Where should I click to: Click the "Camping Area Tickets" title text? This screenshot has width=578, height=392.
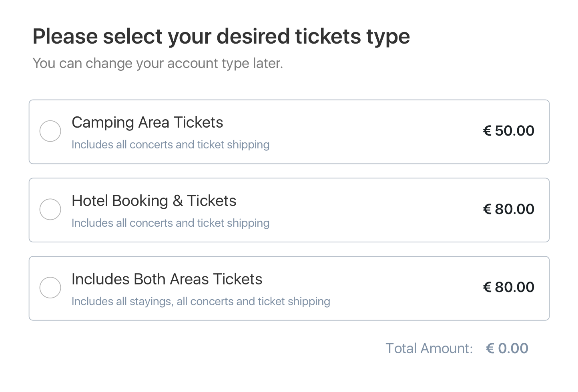[x=147, y=122]
